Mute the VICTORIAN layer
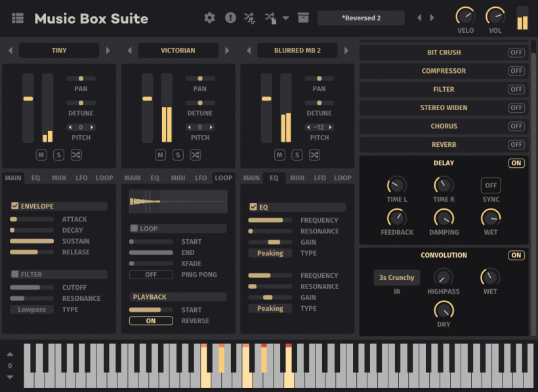 pyautogui.click(x=160, y=155)
